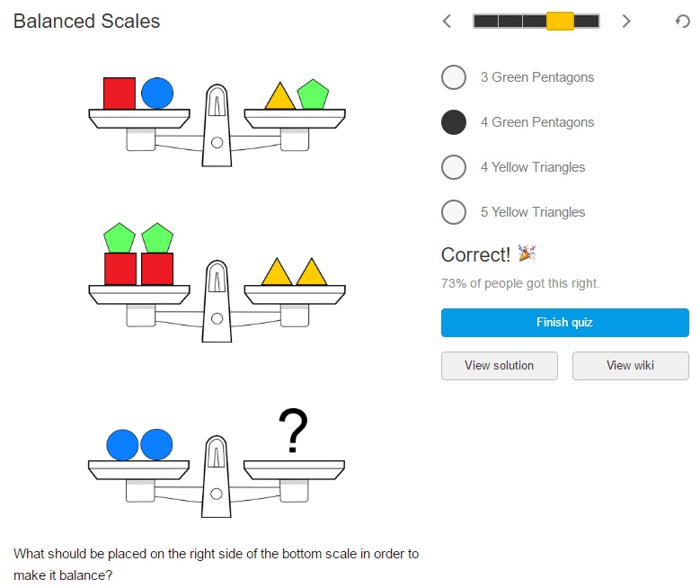
Task: Click the big question mark symbol
Action: (x=292, y=431)
